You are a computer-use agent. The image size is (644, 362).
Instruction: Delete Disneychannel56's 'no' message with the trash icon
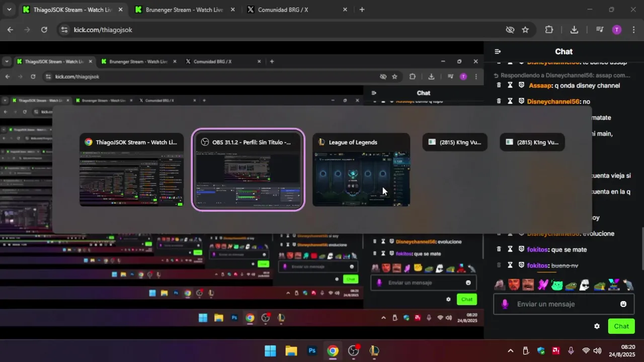[499, 102]
